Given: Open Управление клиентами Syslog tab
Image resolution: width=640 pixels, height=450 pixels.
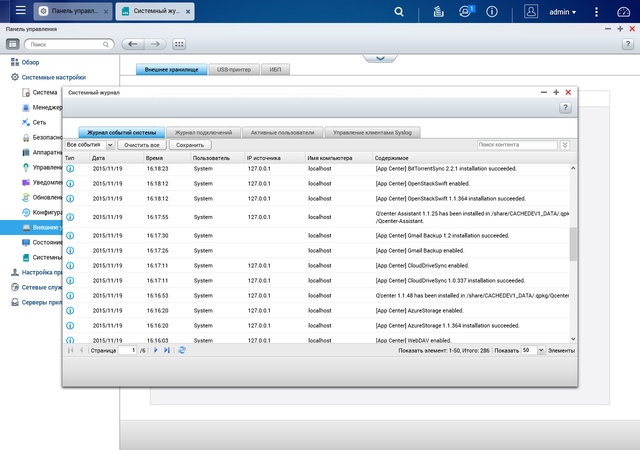Looking at the screenshot, I should click(x=371, y=132).
